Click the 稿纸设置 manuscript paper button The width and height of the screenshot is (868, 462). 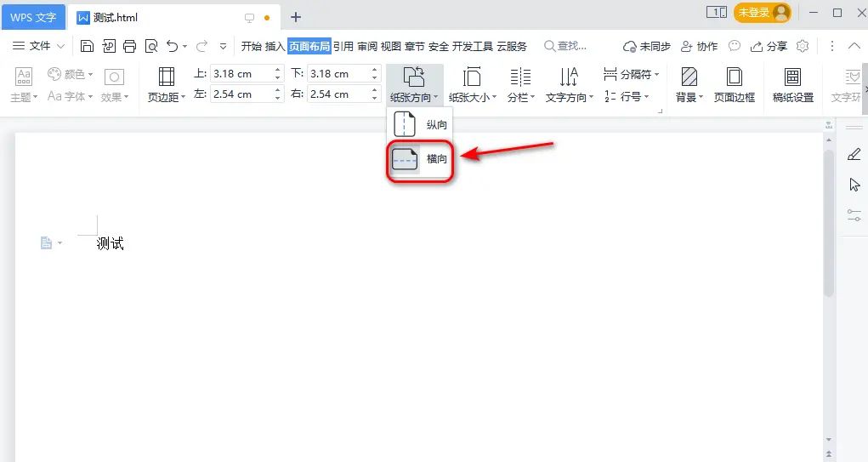pos(793,85)
